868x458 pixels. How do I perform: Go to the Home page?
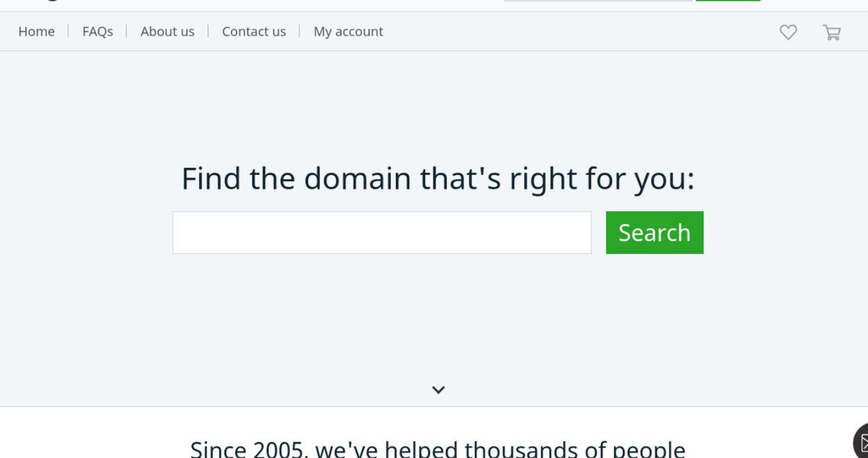[36, 31]
